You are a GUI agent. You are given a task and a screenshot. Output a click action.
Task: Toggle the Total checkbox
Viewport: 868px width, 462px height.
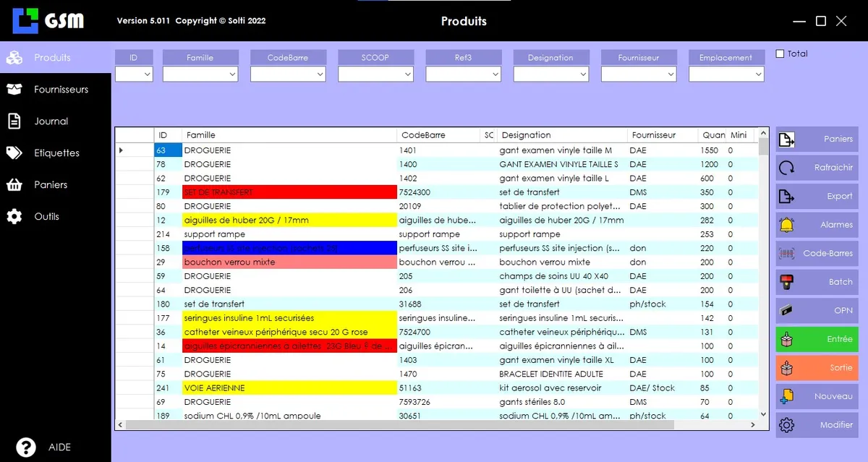coord(780,54)
